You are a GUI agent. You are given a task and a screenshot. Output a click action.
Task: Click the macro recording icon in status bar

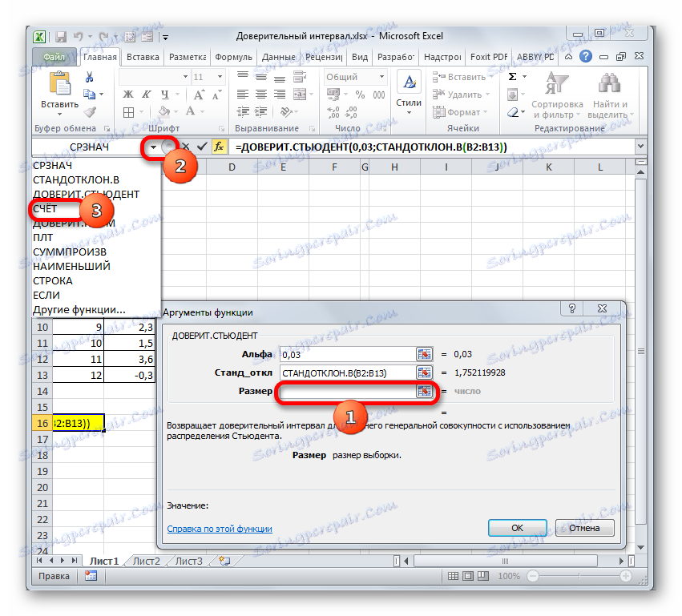(91, 576)
